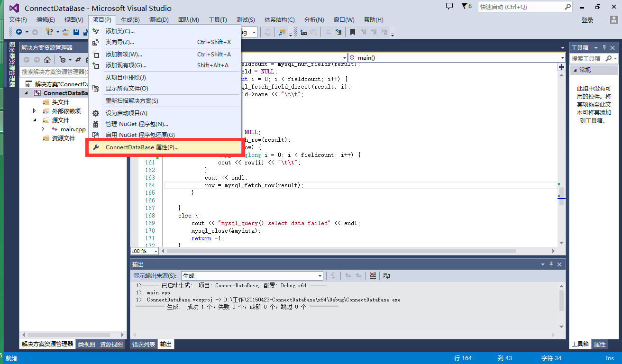Toggle bookmark with the bookmark icon
This screenshot has width=622, height=364.
(353, 32)
